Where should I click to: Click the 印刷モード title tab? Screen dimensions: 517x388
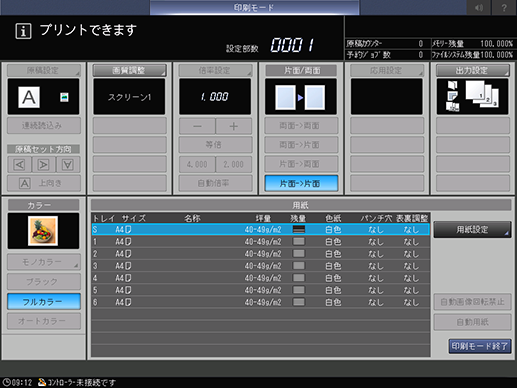254,7
